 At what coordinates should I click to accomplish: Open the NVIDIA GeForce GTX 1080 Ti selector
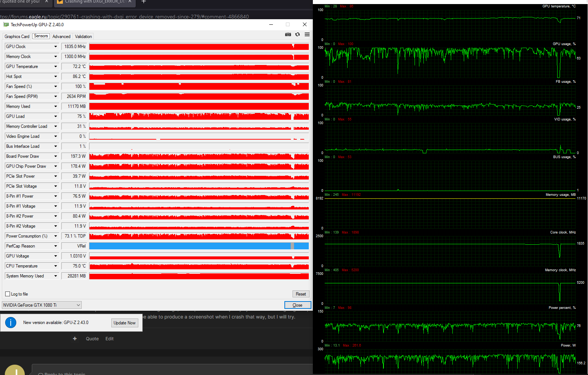click(42, 305)
